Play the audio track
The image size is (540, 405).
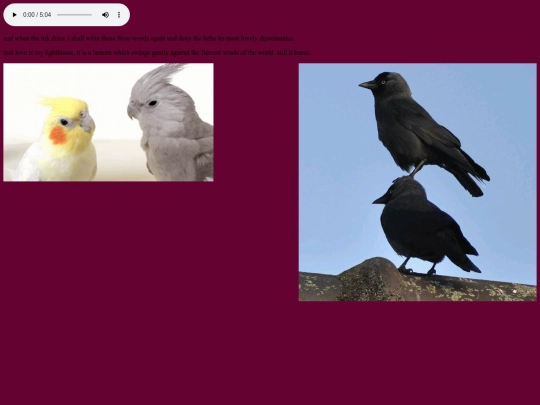tap(14, 15)
